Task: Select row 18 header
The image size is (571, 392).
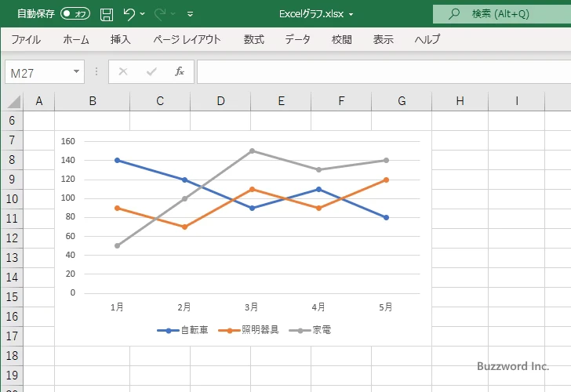Action: pos(12,356)
